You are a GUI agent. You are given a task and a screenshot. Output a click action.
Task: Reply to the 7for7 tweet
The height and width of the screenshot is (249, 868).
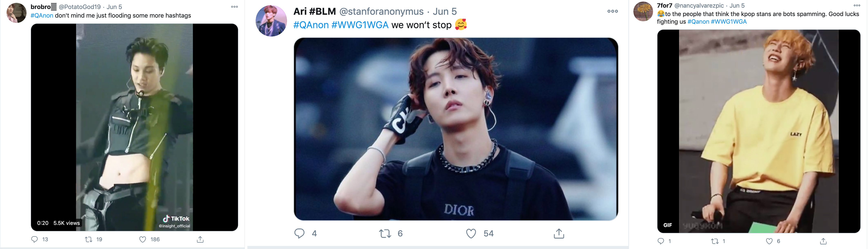click(x=661, y=241)
